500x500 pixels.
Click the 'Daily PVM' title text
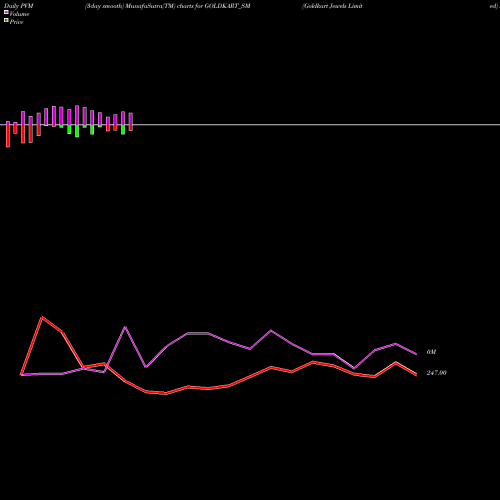tap(19, 6)
